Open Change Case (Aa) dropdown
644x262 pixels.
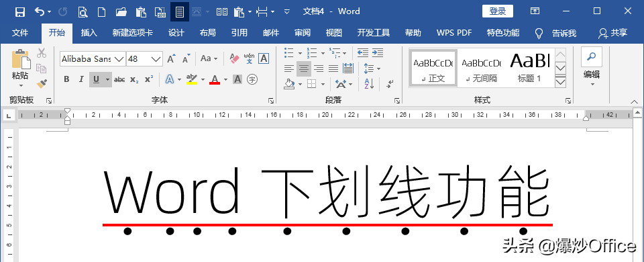tap(209, 58)
